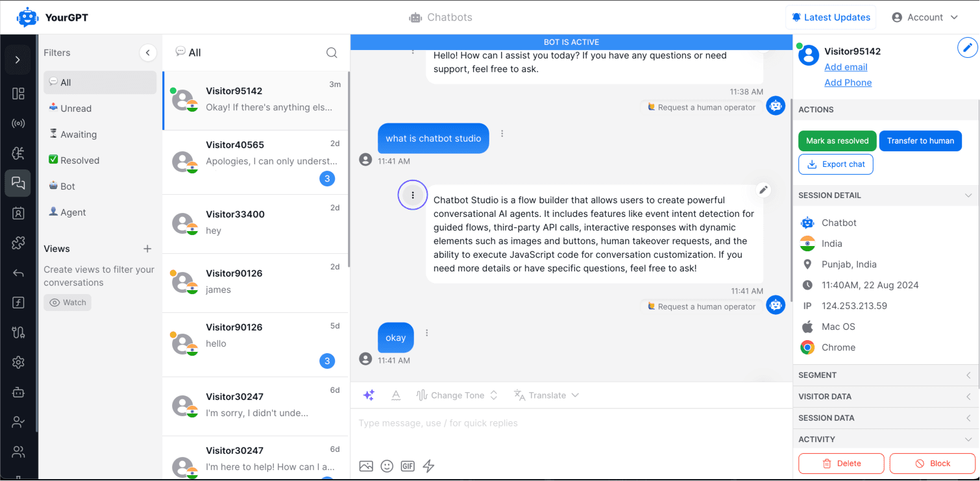Expand the Visitor Data section

pos(968,396)
